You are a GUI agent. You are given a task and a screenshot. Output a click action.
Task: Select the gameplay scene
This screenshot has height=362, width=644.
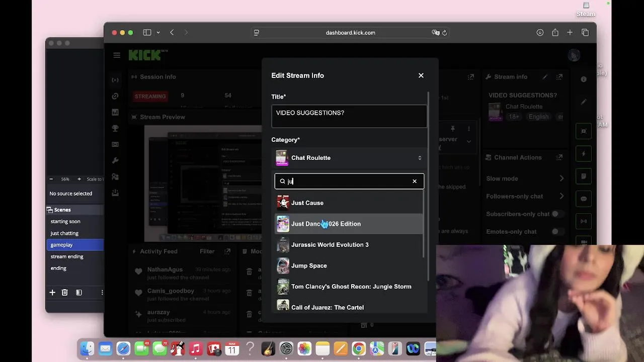[x=75, y=245]
